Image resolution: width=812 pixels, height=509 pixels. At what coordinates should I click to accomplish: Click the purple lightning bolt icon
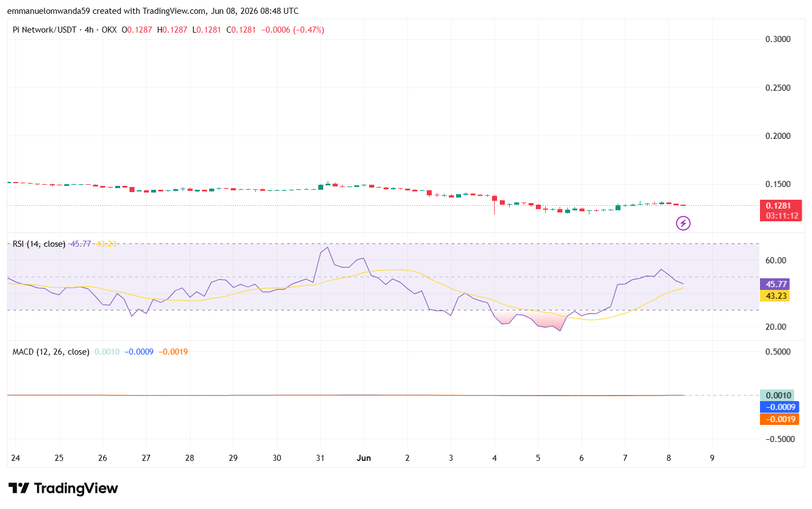[x=683, y=224]
